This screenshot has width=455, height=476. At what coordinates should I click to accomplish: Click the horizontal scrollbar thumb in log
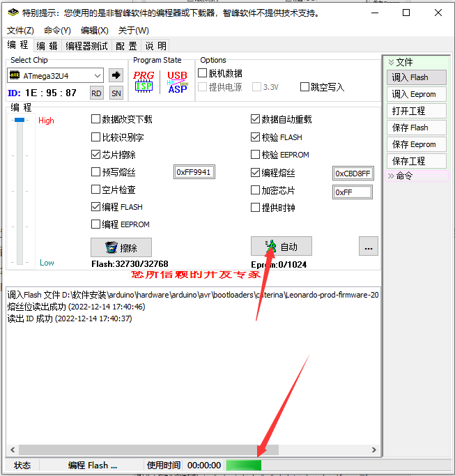click(x=148, y=450)
